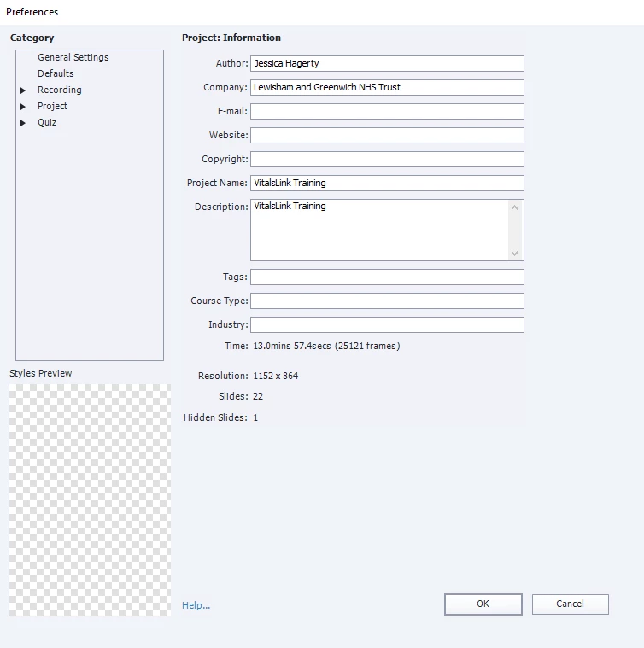Focus the E-mail input field
Viewport: 644px width, 648px height.
pyautogui.click(x=387, y=112)
